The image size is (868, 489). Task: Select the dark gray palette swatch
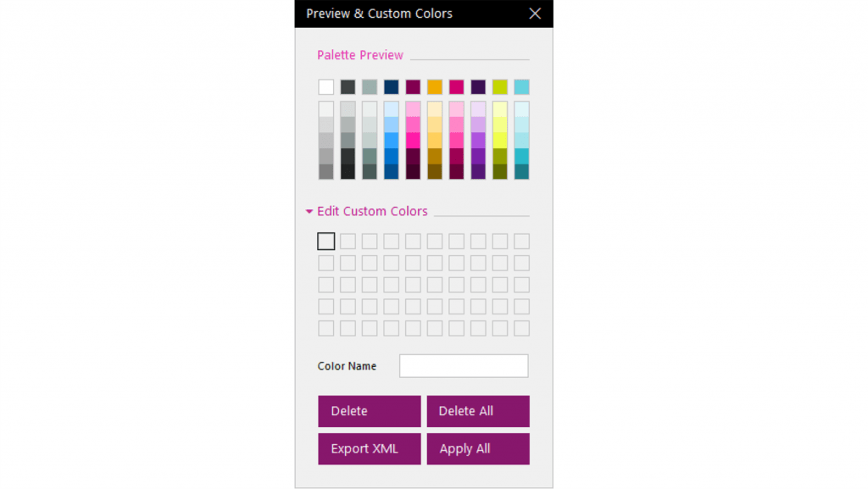[348, 87]
